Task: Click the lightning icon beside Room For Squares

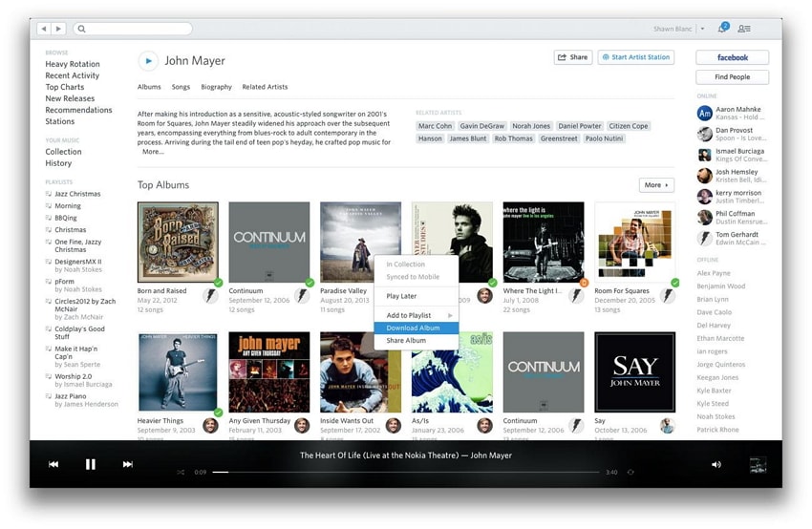Action: pos(668,296)
